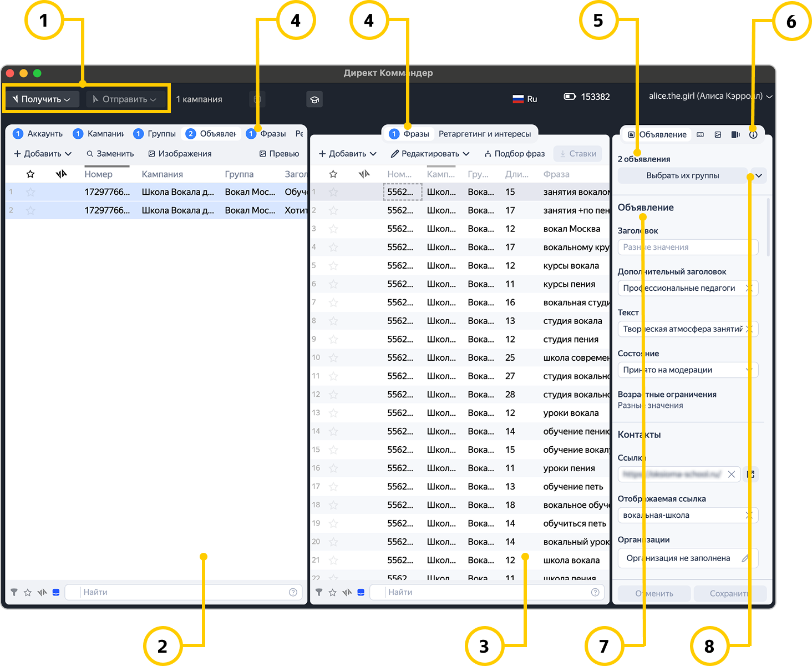
Task: Open Ретаргетинг и интересы tab
Action: [484, 134]
